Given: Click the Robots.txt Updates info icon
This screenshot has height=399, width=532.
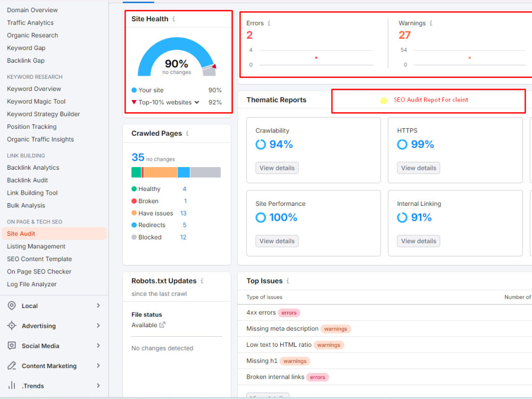Looking at the screenshot, I should (202, 281).
